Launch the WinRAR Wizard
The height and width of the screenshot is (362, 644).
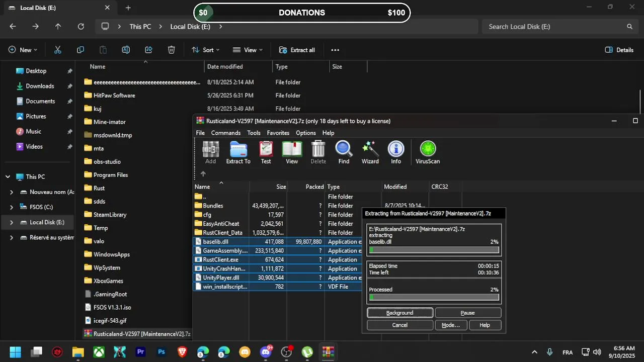(370, 152)
